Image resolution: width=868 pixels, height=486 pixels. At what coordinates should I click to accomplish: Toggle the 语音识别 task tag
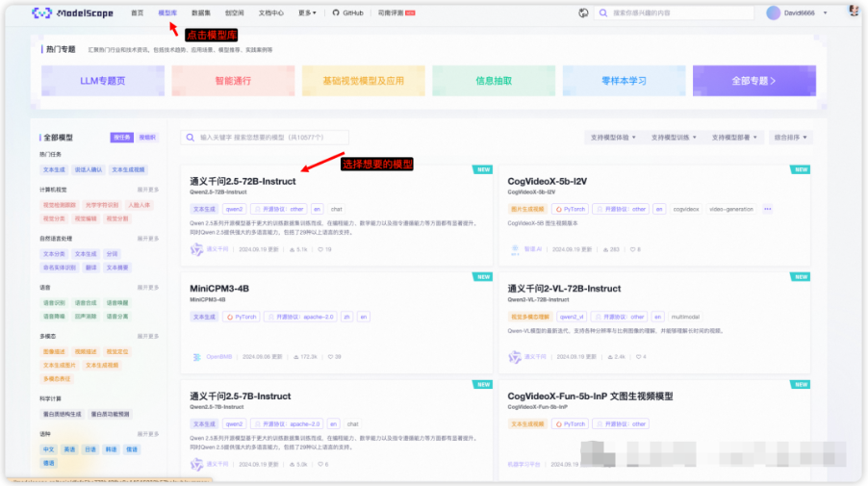tap(54, 303)
